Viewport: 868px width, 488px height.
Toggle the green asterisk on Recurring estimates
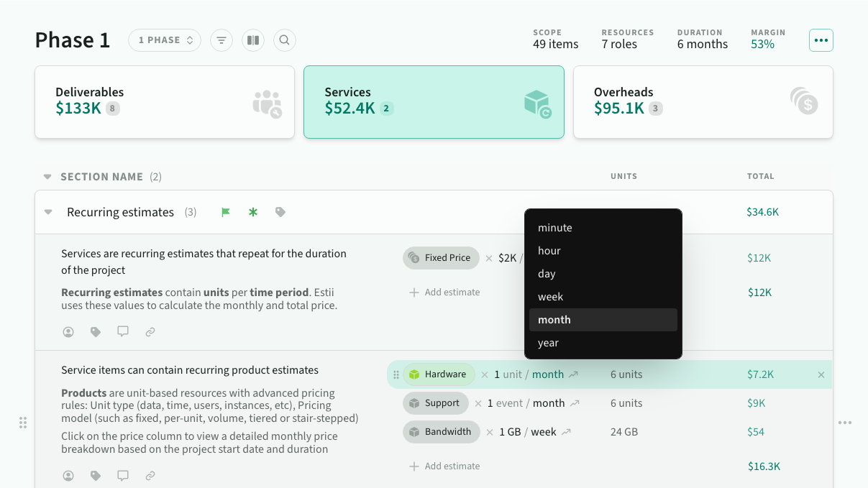[x=252, y=212]
